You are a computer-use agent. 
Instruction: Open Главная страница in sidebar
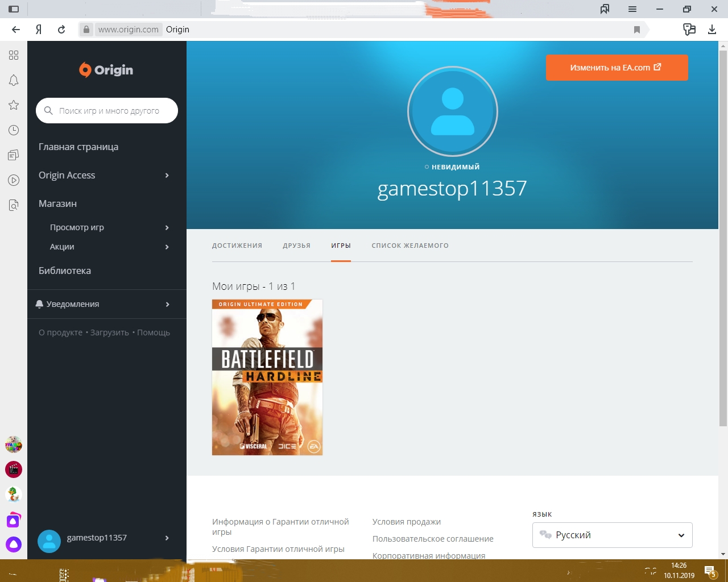[x=78, y=147]
